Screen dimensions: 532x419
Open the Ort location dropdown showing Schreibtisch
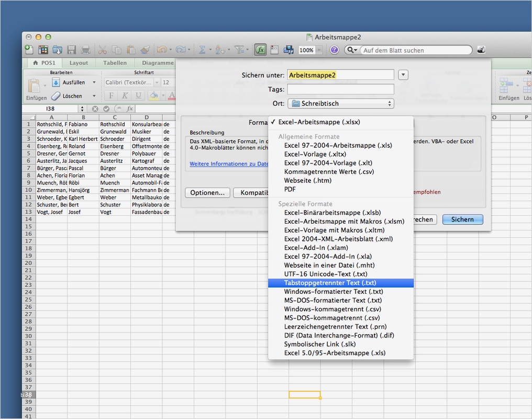341,103
